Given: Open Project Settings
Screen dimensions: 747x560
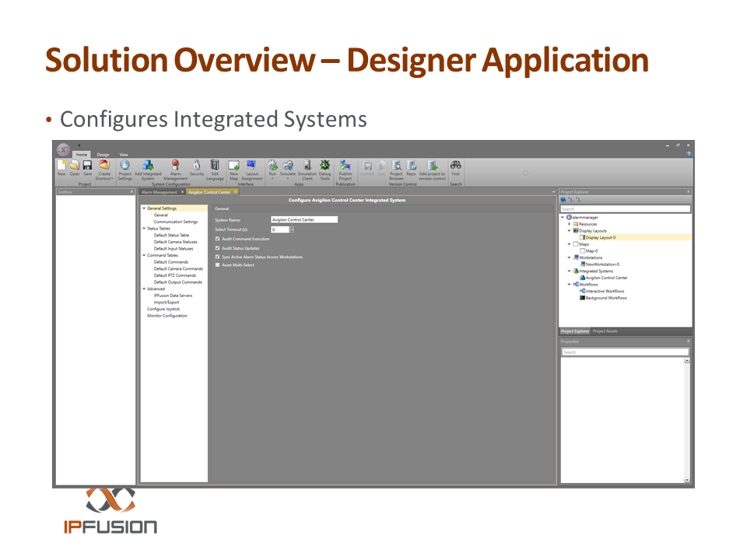Looking at the screenshot, I should coord(124,165).
